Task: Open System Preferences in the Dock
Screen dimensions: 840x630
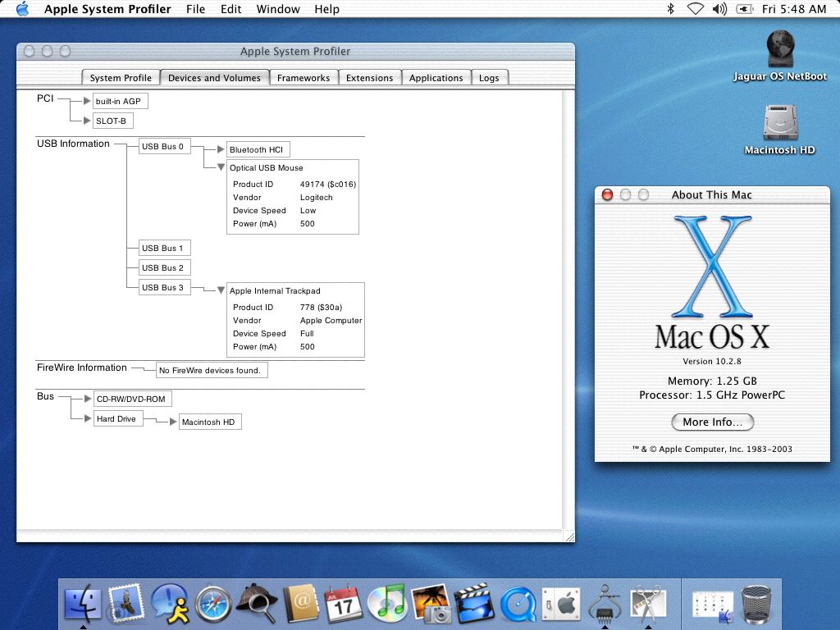Action: [561, 605]
